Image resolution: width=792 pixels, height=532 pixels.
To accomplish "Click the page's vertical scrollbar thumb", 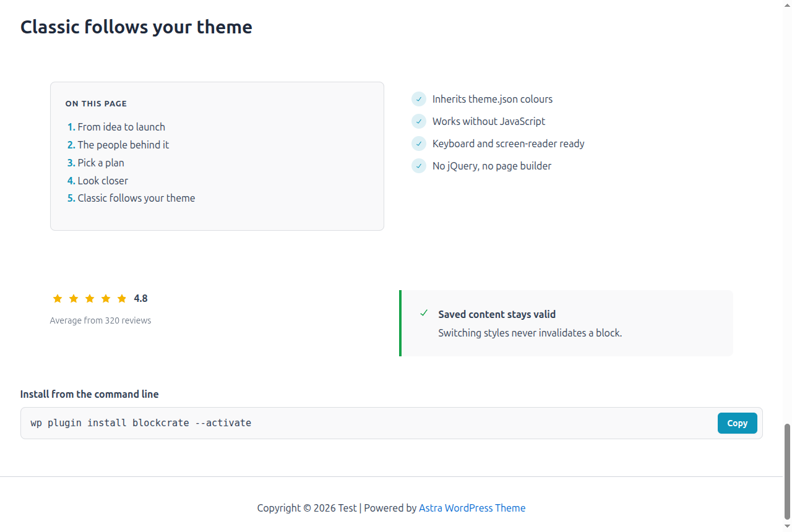I will [x=788, y=472].
